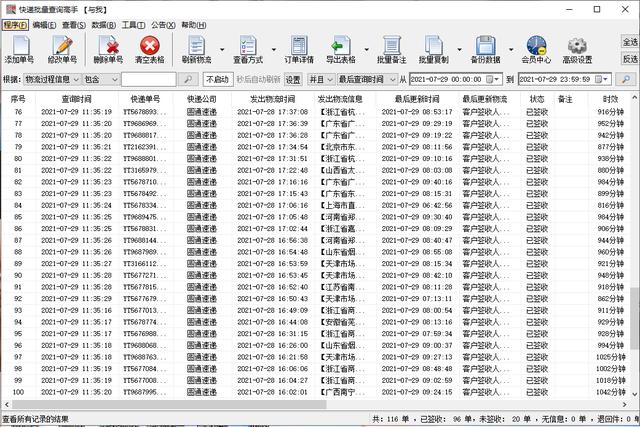
Task: Expand the 物流过程信息 filter field dropdown
Action: point(74,78)
